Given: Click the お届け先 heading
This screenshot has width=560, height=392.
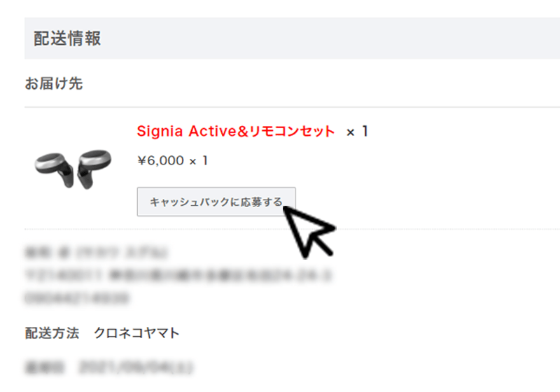Looking at the screenshot, I should [x=54, y=83].
